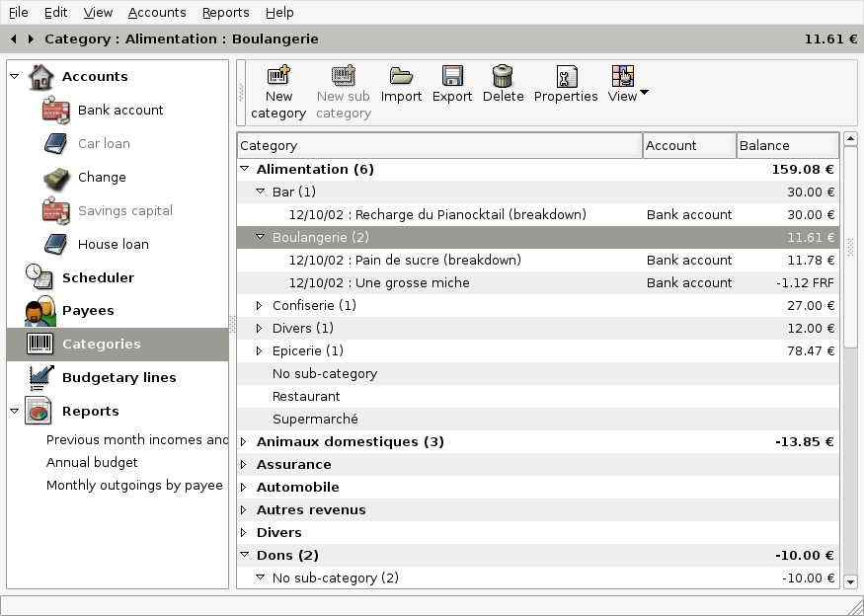Click the Payees sidebar icon
Image resolution: width=864 pixels, height=616 pixels.
[x=39, y=310]
